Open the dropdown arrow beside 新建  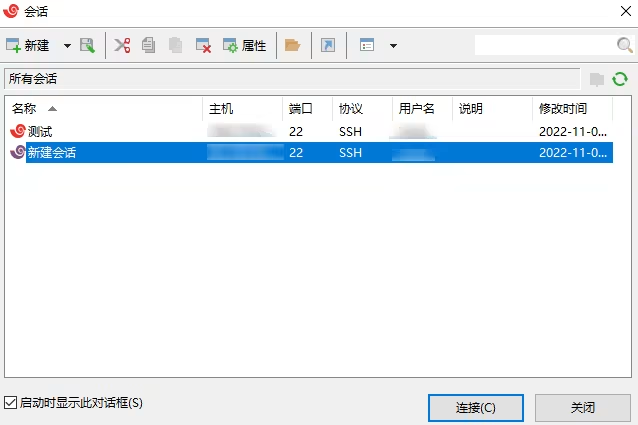coord(67,46)
